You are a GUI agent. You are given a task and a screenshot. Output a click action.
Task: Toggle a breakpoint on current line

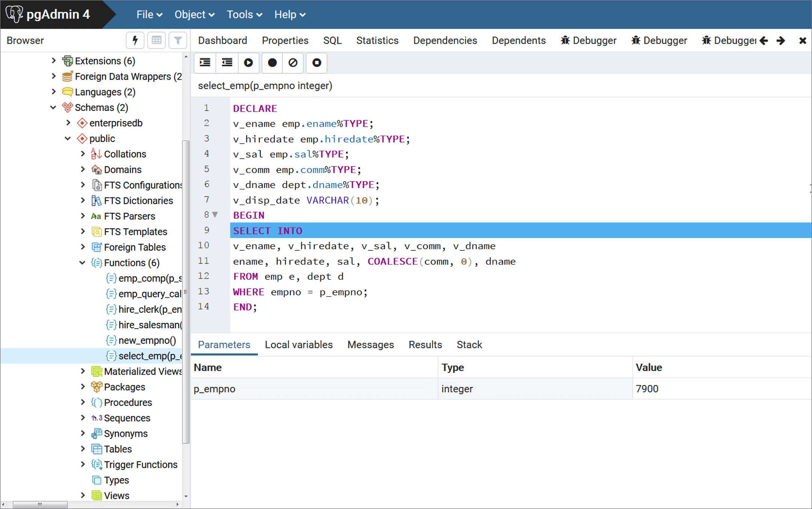pyautogui.click(x=271, y=63)
